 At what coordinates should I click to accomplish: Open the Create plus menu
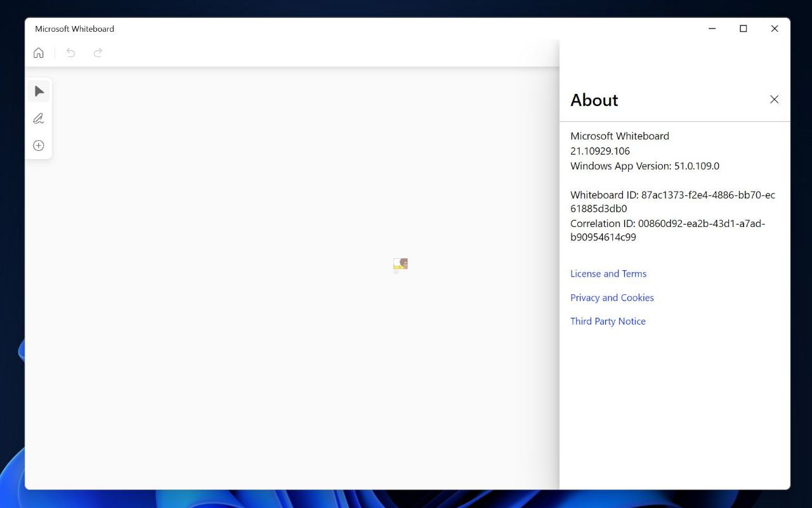tap(39, 146)
